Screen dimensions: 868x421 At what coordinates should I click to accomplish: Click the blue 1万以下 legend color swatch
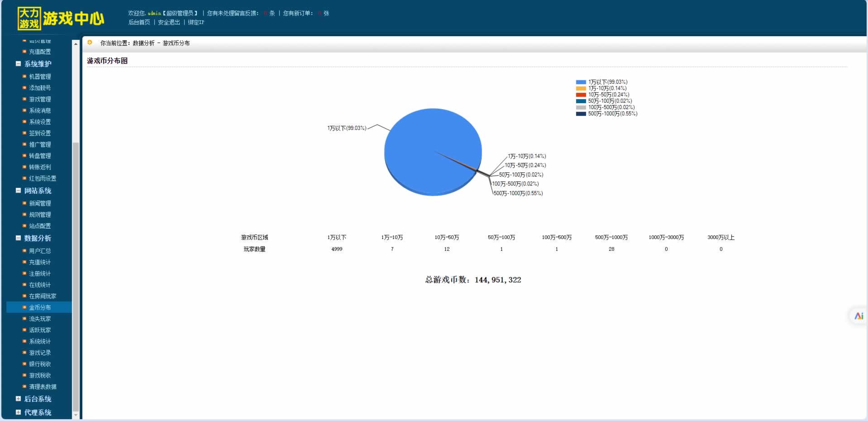click(x=581, y=82)
